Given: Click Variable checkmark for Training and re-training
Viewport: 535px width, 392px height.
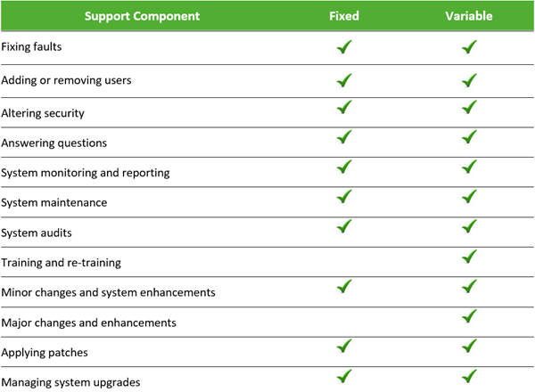Looking at the screenshot, I should [x=470, y=257].
